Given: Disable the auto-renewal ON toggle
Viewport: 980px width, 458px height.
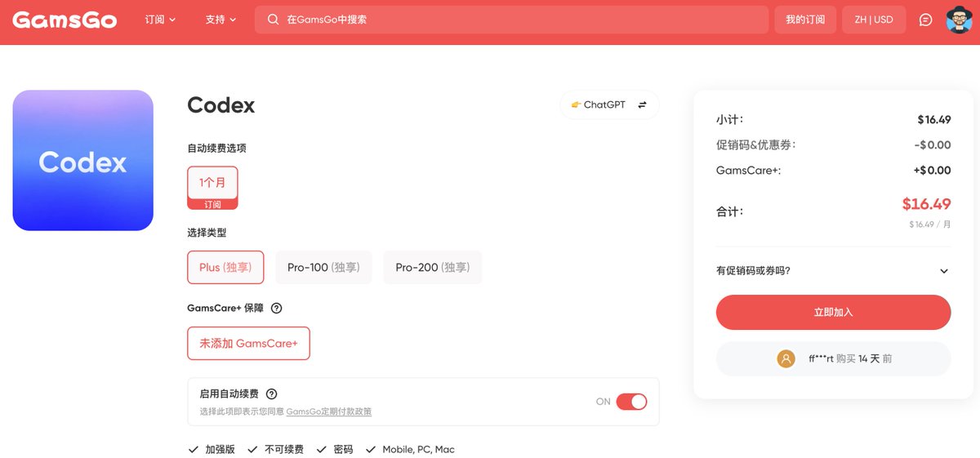Looking at the screenshot, I should click(x=631, y=402).
